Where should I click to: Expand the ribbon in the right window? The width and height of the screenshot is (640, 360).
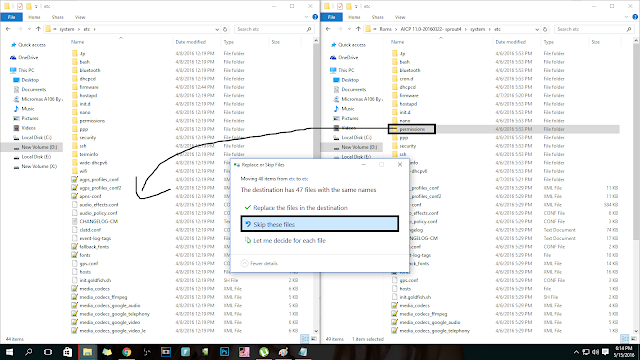click(x=627, y=17)
